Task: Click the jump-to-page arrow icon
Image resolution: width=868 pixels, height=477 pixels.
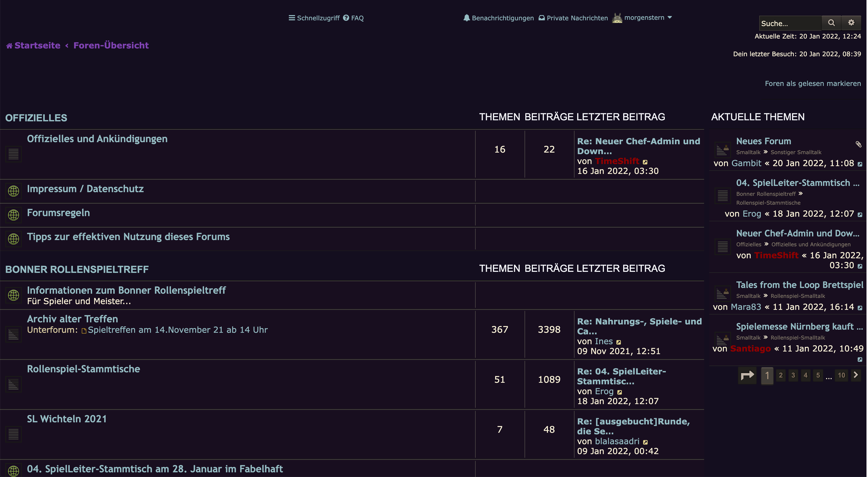Action: 747,375
